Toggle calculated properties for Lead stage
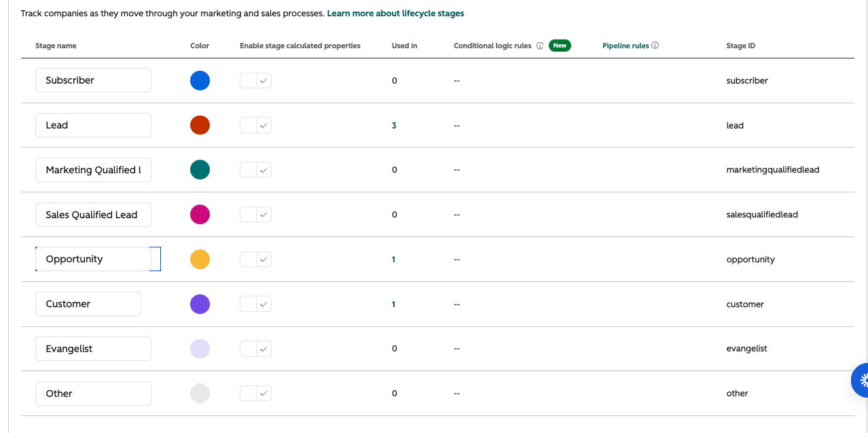 [x=255, y=125]
